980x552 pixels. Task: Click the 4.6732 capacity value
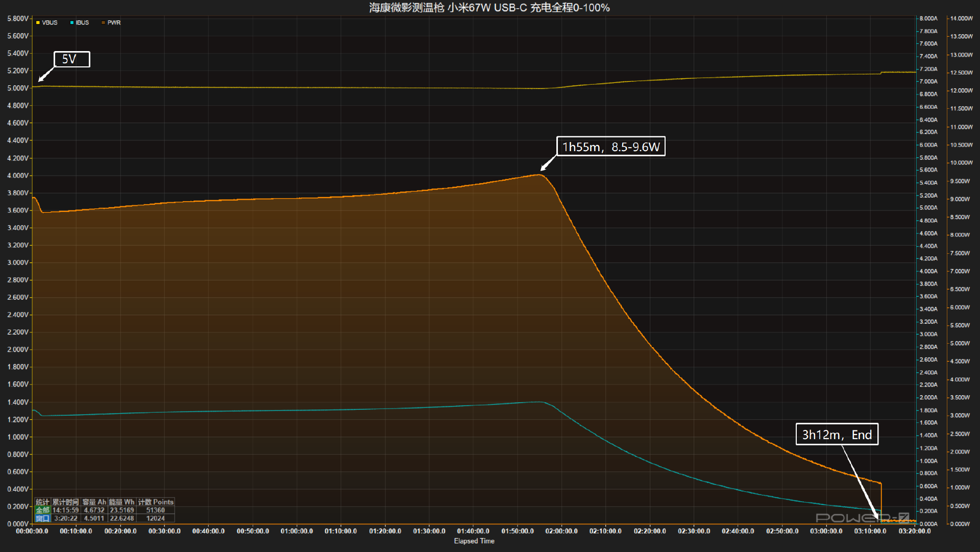pos(94,510)
